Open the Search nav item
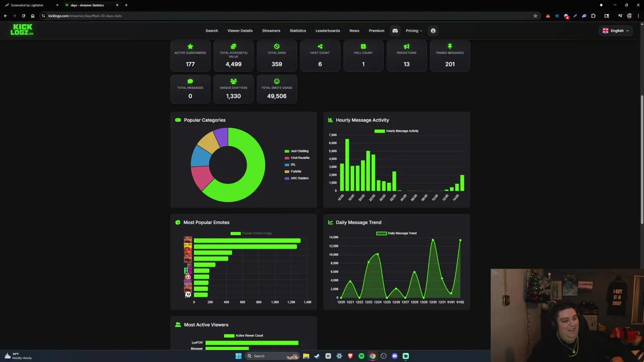 point(212,31)
